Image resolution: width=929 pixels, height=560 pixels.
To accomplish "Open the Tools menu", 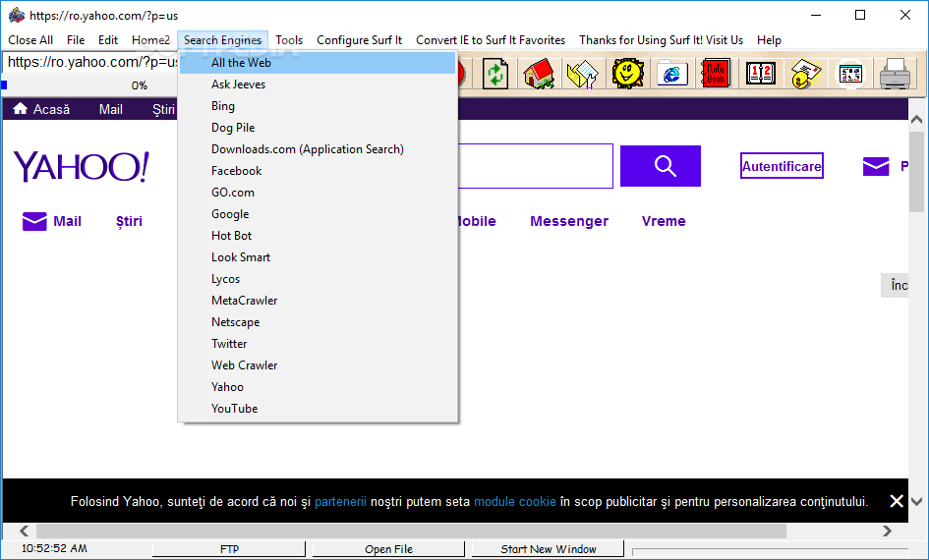I will (289, 39).
